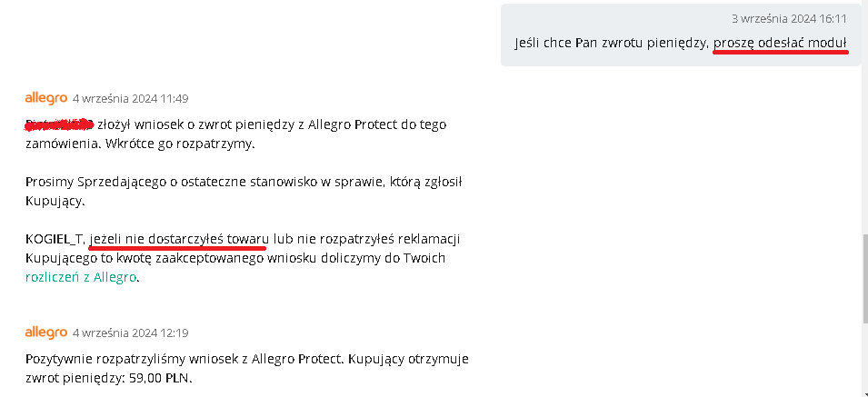The height and width of the screenshot is (397, 868).
Task: Click the scrollbar down arrow at the bottom right
Action: click(x=864, y=393)
